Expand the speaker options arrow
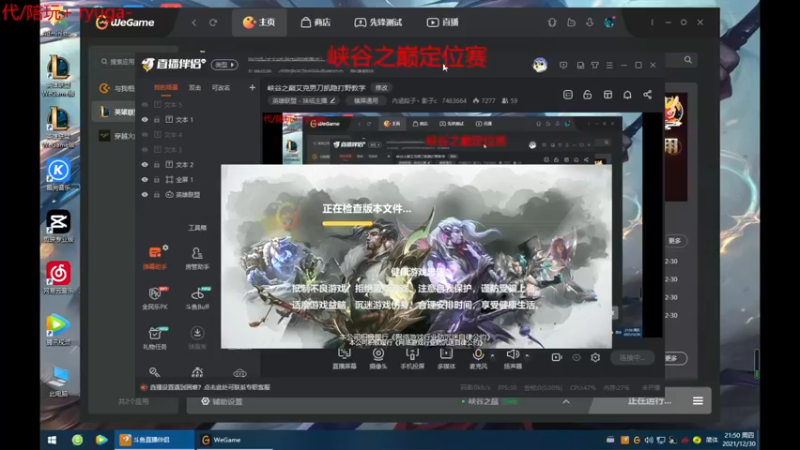Image resolution: width=800 pixels, height=450 pixels. point(527,356)
